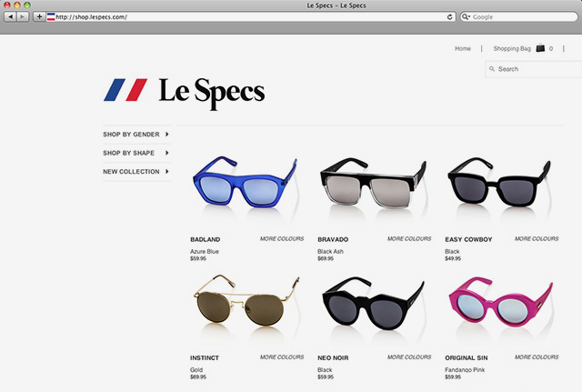
Task: Click the Le Specs striped logo
Action: point(125,90)
